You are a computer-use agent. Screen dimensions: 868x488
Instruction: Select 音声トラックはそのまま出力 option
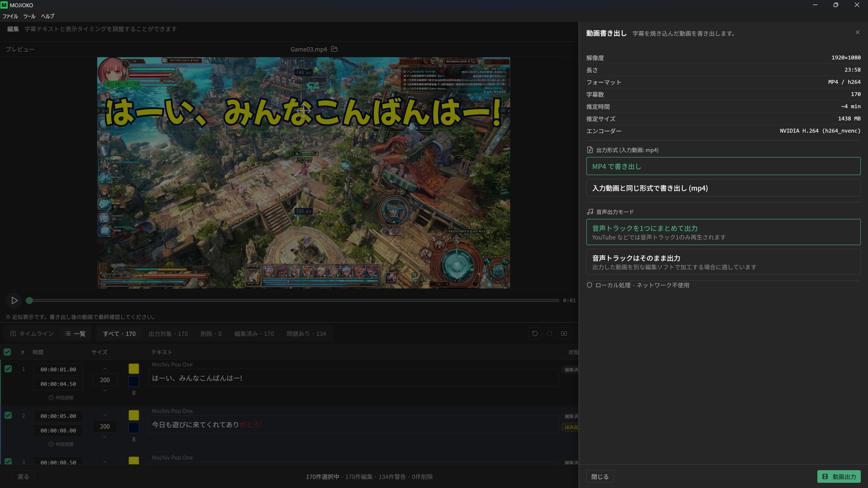(723, 262)
